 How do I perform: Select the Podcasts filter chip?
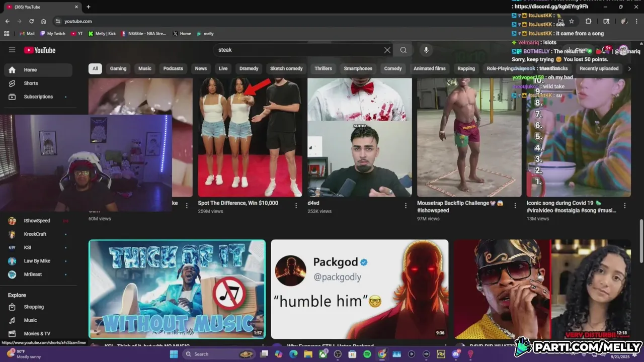pyautogui.click(x=173, y=68)
